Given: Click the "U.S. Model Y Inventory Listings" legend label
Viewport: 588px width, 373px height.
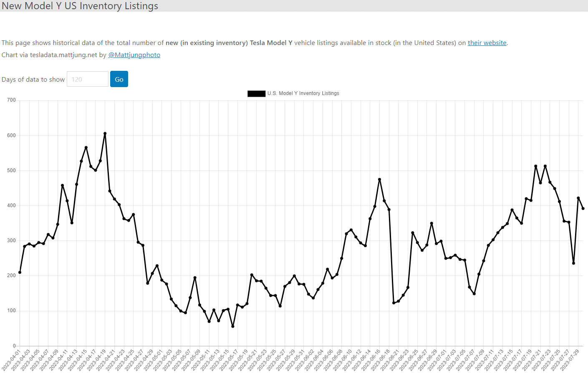Looking at the screenshot, I should [303, 93].
